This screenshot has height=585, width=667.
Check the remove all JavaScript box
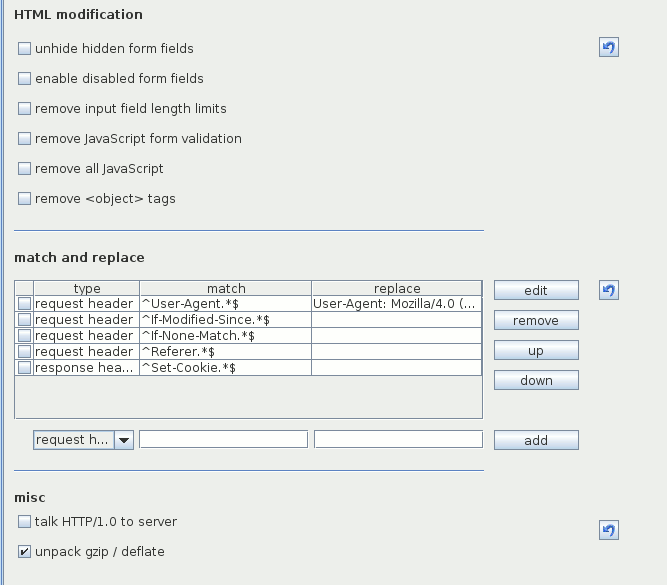25,168
